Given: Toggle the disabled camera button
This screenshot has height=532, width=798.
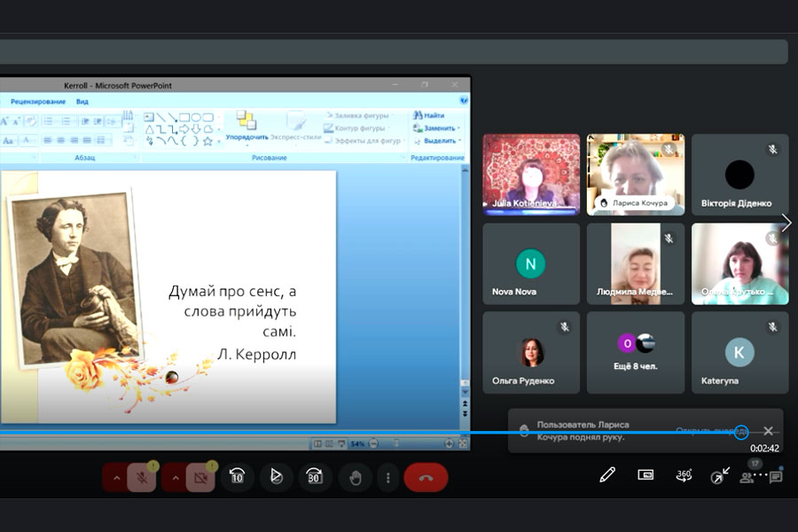Looking at the screenshot, I should 200,478.
